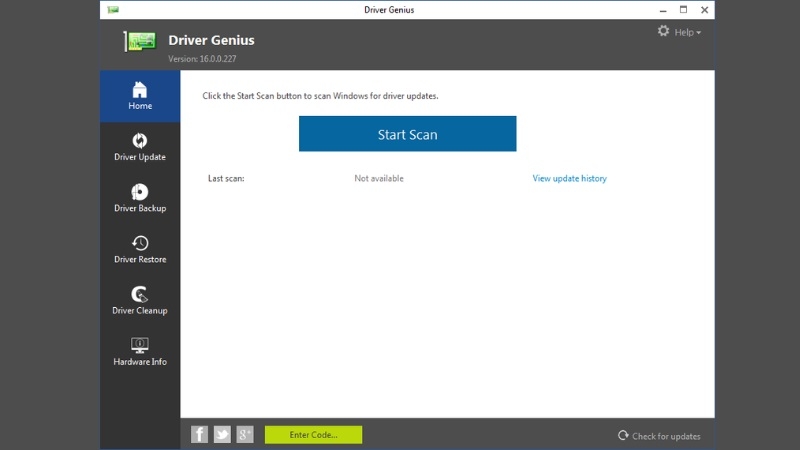Close the Driver Genius window

coord(704,10)
